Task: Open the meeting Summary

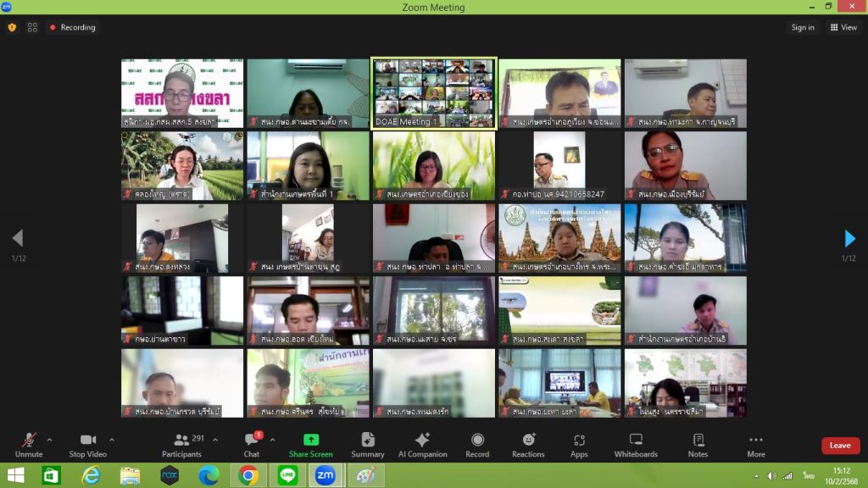Action: (x=368, y=446)
